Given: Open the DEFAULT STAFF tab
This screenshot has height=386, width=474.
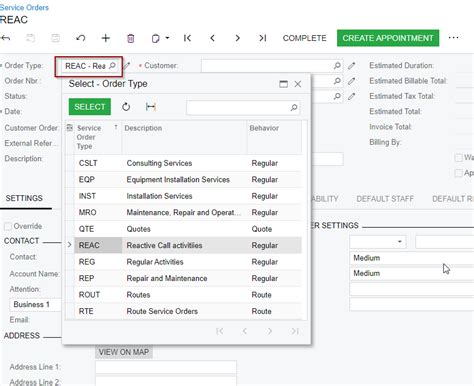Looking at the screenshot, I should pos(385,199).
